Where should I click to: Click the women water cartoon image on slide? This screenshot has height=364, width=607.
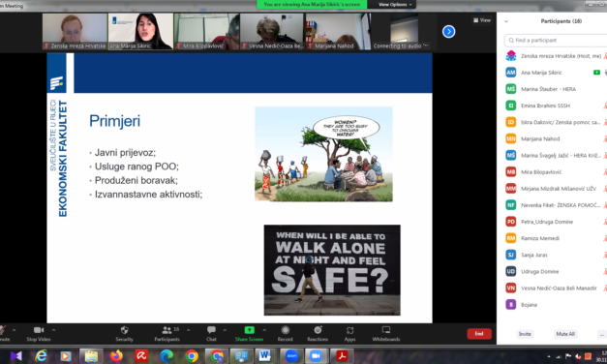click(323, 154)
